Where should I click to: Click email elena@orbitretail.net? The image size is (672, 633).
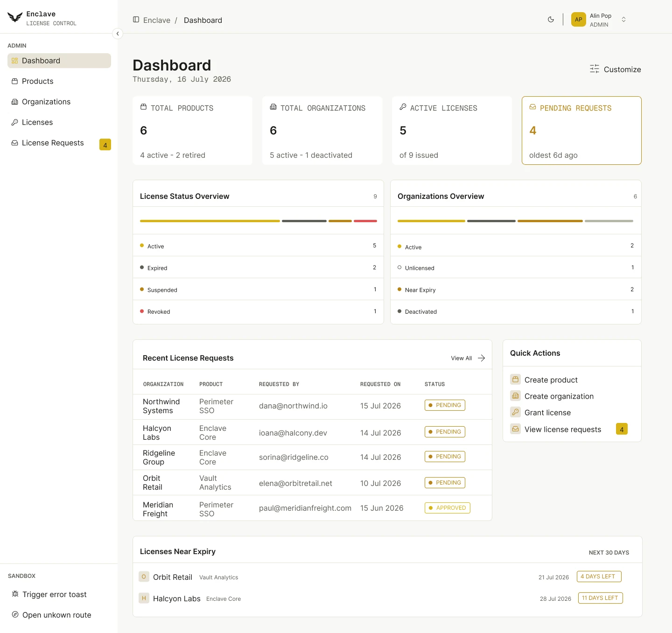[295, 483]
